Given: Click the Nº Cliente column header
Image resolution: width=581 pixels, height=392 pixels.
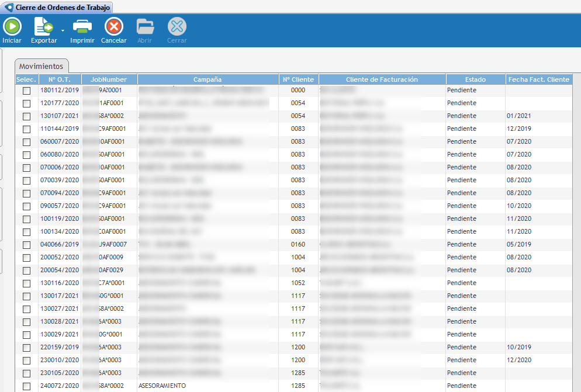Looking at the screenshot, I should pos(298,79).
